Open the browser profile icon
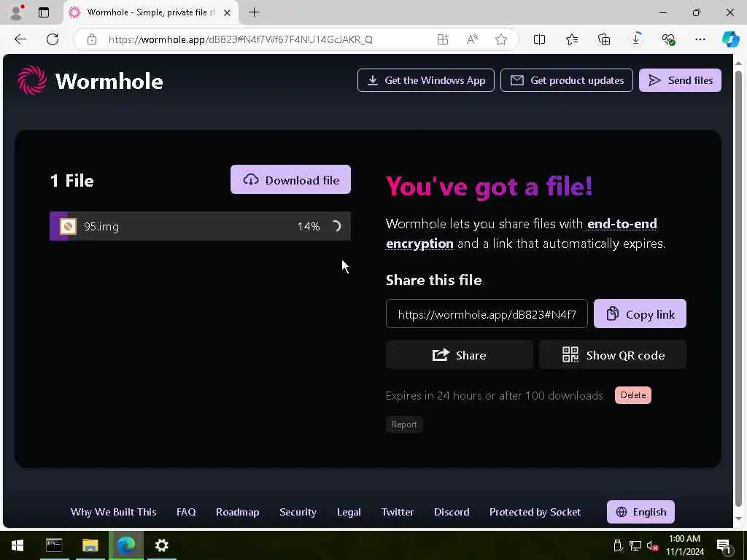 pos(16,12)
